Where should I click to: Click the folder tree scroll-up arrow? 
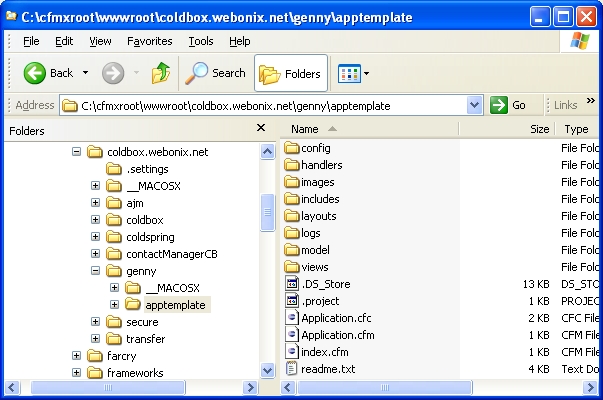pyautogui.click(x=267, y=152)
